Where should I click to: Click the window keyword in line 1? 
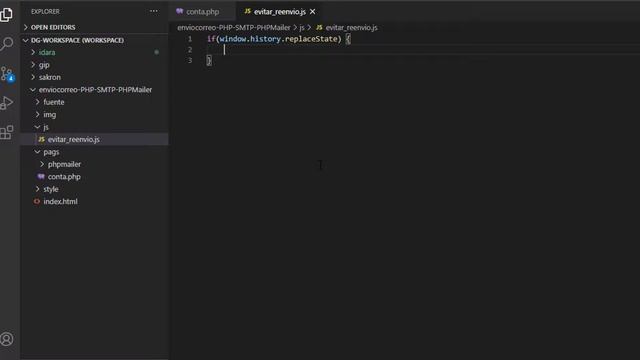point(233,39)
